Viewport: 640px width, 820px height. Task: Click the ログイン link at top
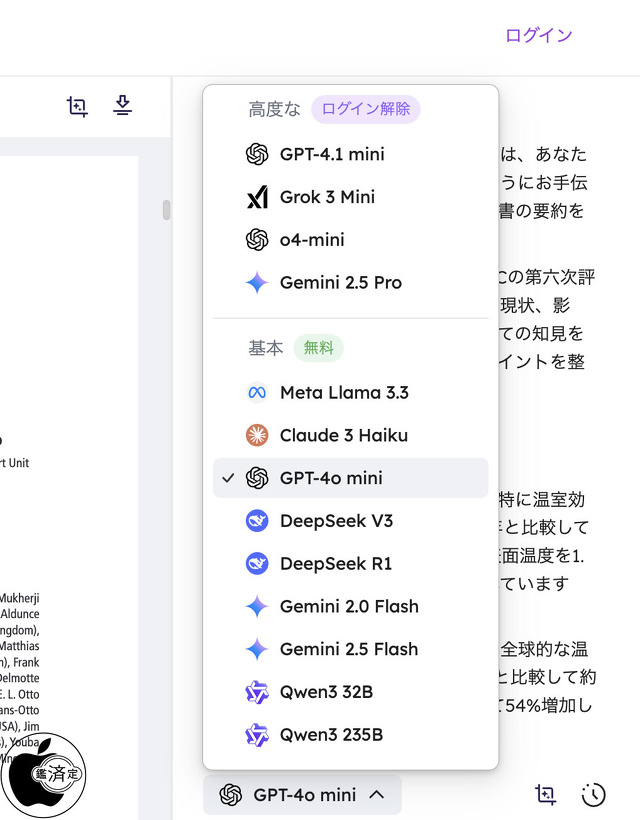(x=539, y=35)
